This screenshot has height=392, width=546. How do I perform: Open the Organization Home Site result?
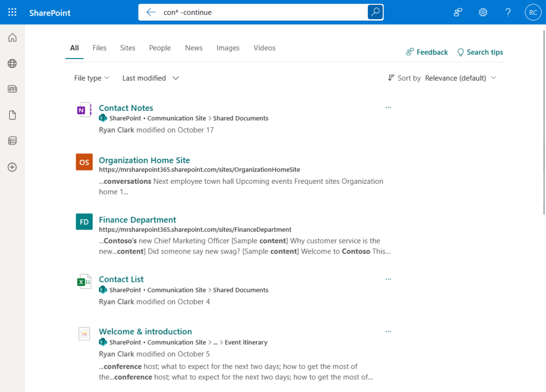tap(144, 160)
